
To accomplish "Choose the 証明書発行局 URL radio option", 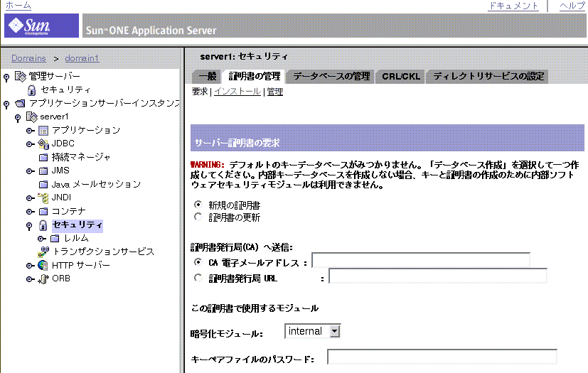I will pyautogui.click(x=198, y=278).
